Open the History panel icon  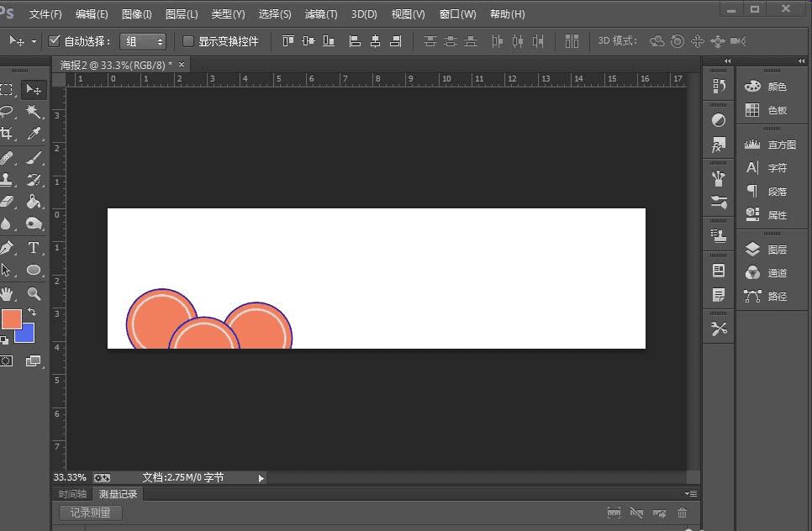[719, 86]
